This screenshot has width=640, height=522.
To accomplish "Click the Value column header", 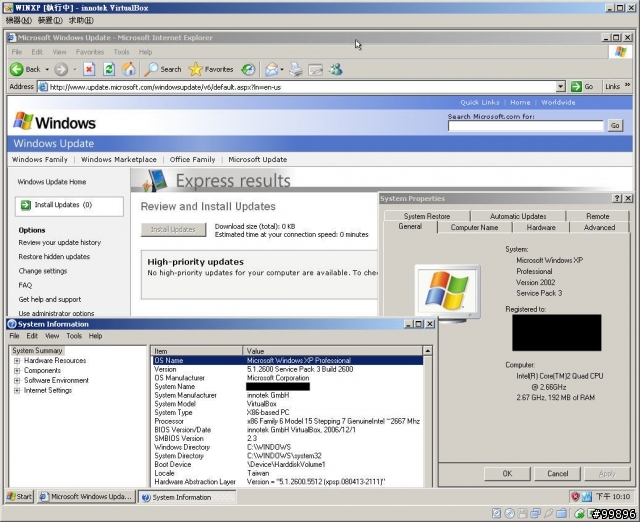I will coord(333,351).
